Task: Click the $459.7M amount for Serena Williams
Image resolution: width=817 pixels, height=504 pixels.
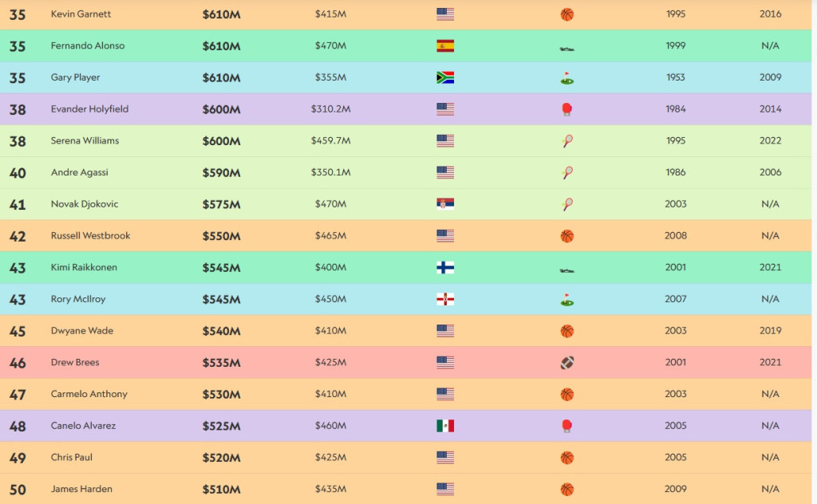Action: (330, 140)
